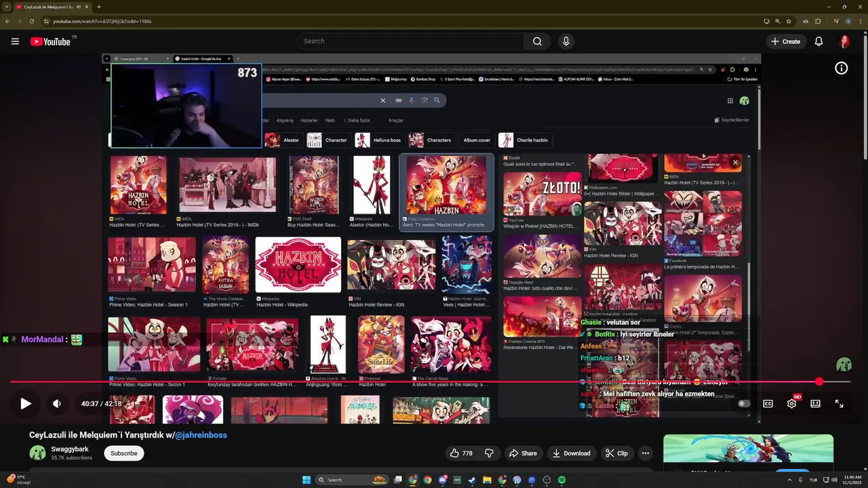Enter full screen mode
Viewport: 868px width, 488px height.
[839, 403]
